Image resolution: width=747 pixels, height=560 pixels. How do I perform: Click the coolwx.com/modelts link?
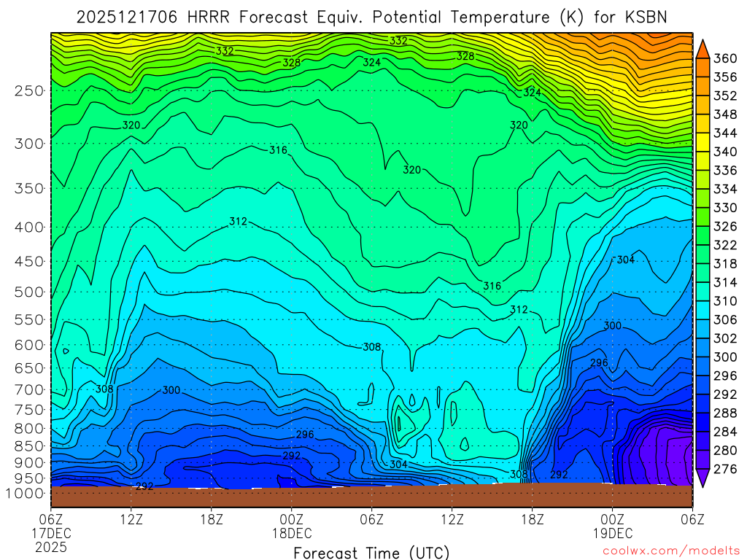point(671,551)
